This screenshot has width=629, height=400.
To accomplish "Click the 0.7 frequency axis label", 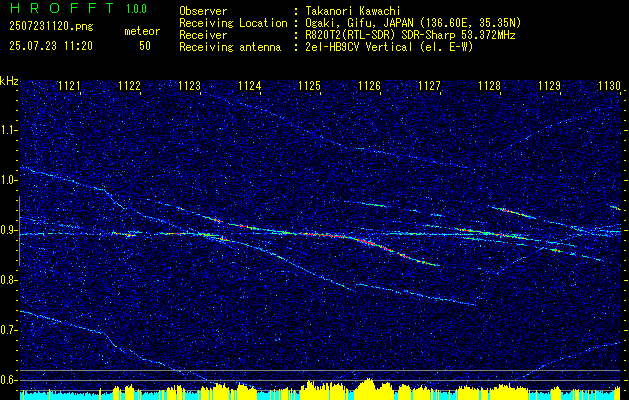I will 7,330.
